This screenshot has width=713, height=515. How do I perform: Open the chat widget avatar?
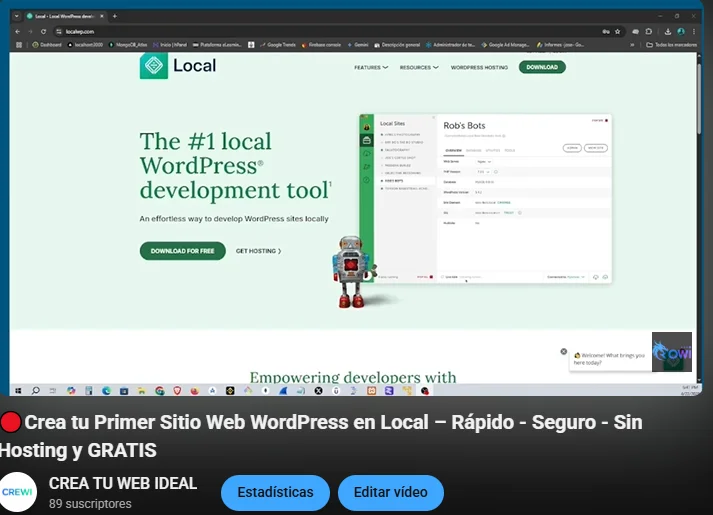click(671, 352)
